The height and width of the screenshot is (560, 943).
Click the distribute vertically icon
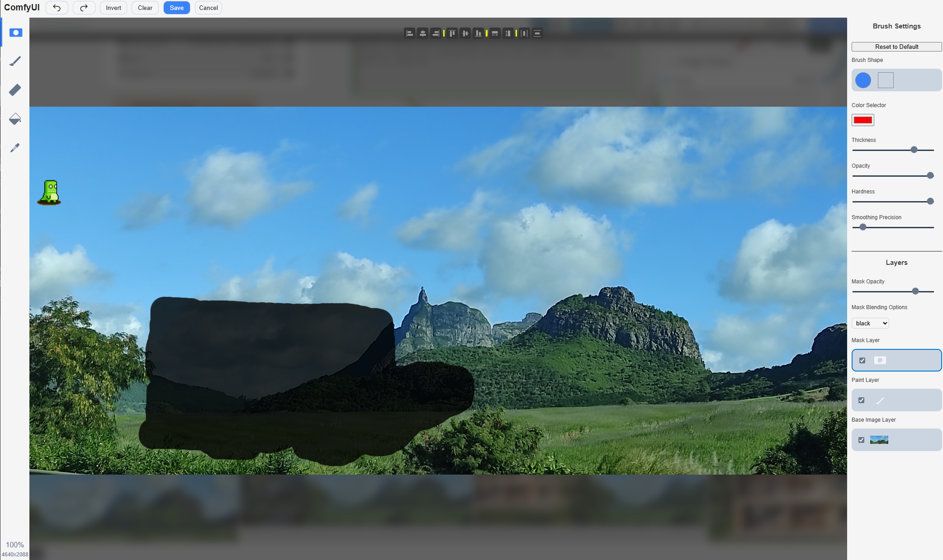coord(537,33)
